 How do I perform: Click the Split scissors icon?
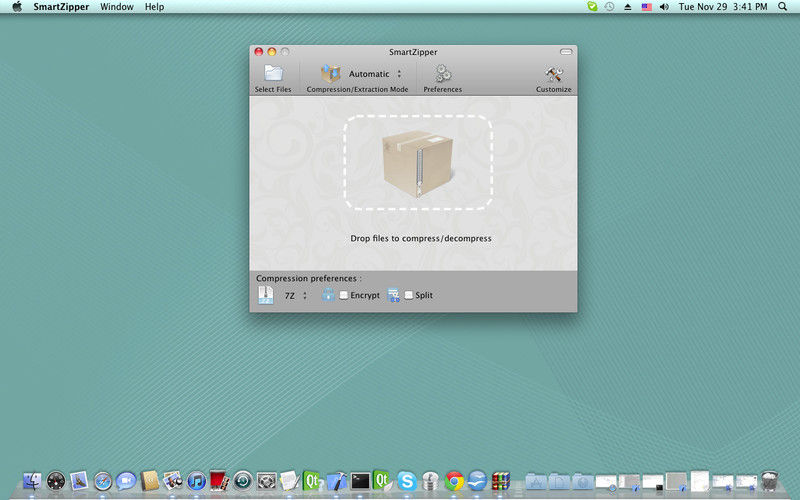(x=393, y=295)
